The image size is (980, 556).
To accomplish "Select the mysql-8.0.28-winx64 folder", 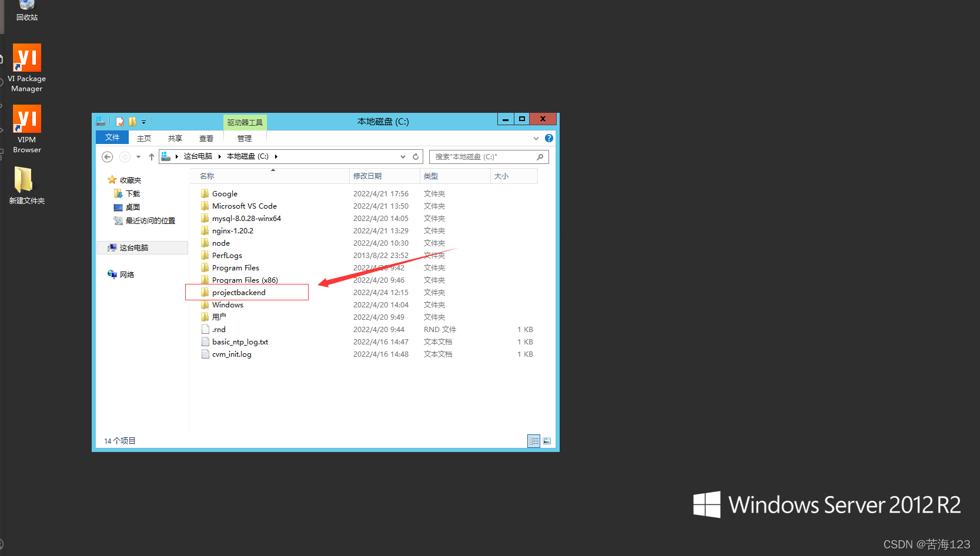I will [240, 218].
